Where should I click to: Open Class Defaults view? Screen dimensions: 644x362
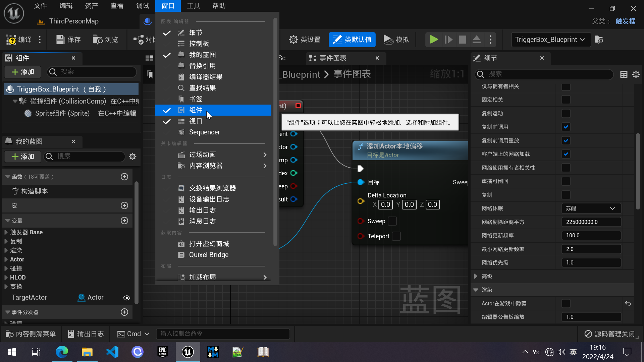(352, 39)
